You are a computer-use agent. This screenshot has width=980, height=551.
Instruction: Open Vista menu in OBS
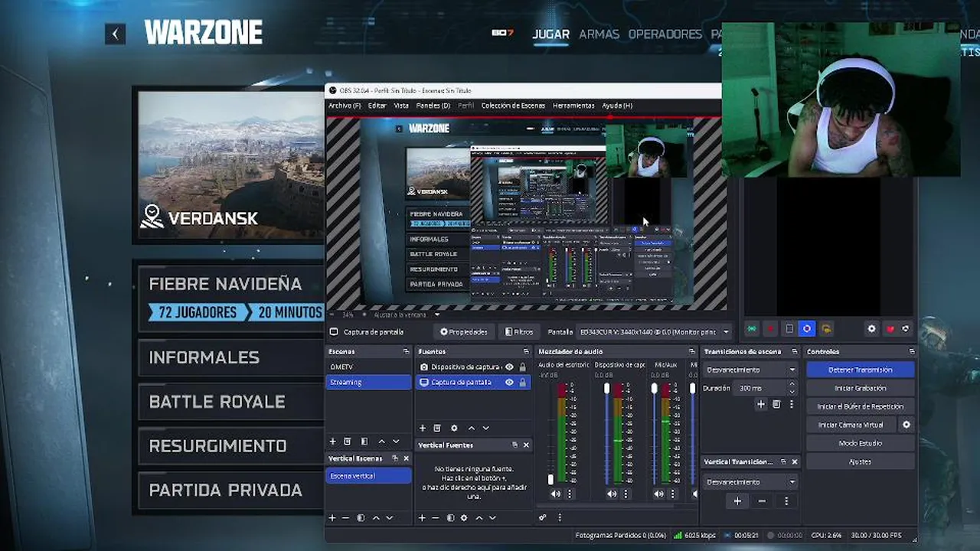401,106
